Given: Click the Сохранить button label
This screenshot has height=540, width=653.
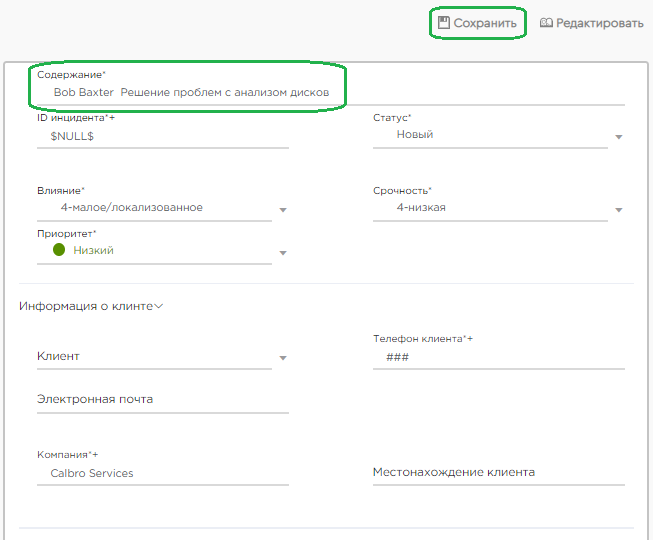Looking at the screenshot, I should 485,23.
